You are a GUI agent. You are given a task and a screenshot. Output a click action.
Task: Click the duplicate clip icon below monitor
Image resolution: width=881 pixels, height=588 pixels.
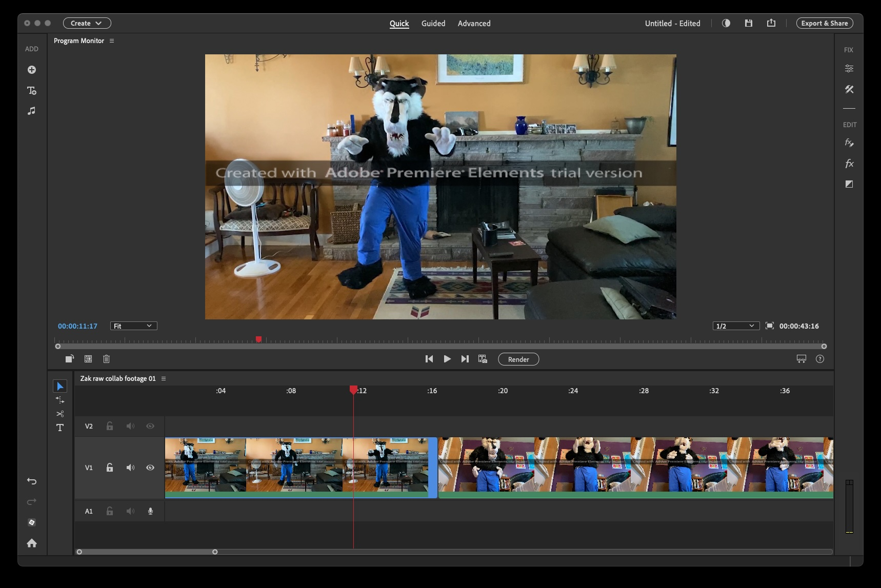(x=70, y=359)
